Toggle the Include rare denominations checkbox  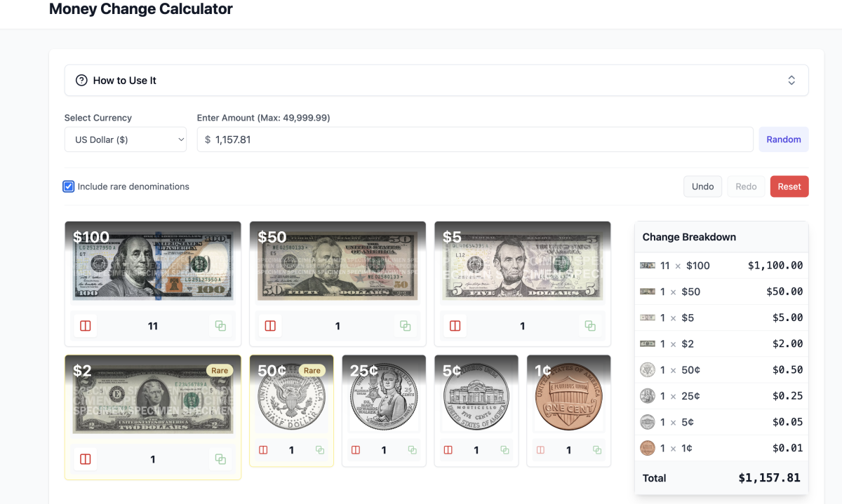coord(68,186)
